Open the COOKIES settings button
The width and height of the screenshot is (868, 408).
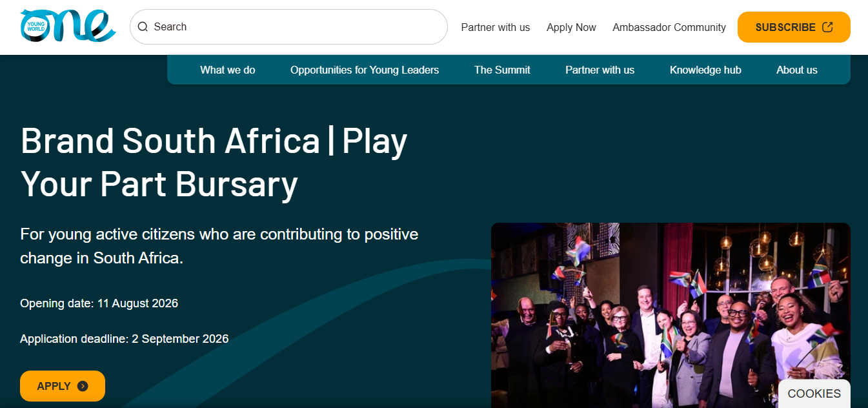814,394
